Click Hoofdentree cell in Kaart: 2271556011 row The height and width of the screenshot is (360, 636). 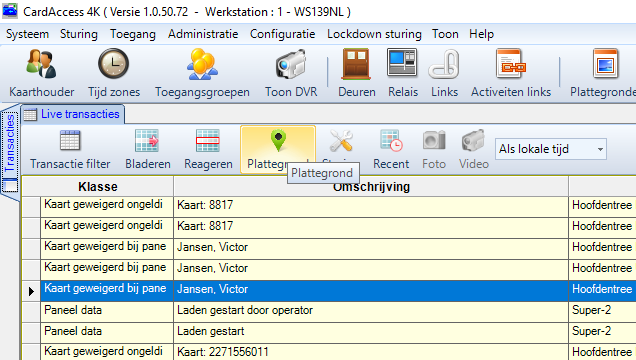[602, 352]
